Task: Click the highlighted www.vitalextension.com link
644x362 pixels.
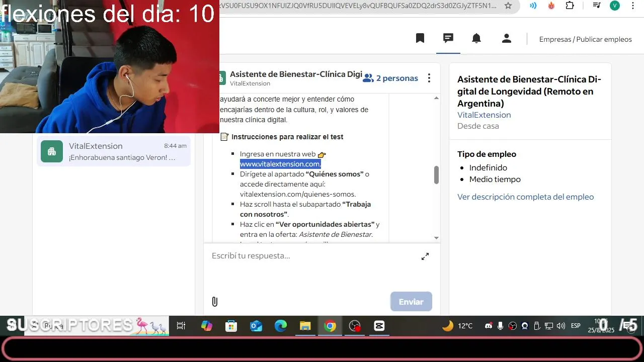Action: [x=280, y=164]
